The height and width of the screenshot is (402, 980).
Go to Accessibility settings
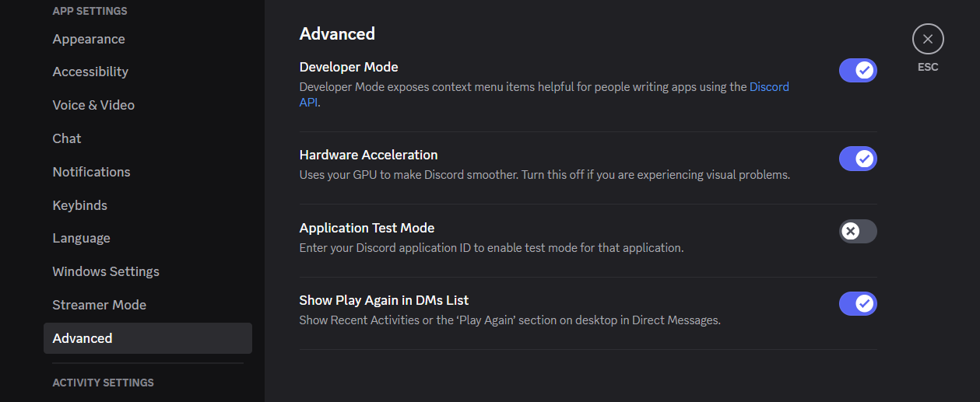[90, 72]
